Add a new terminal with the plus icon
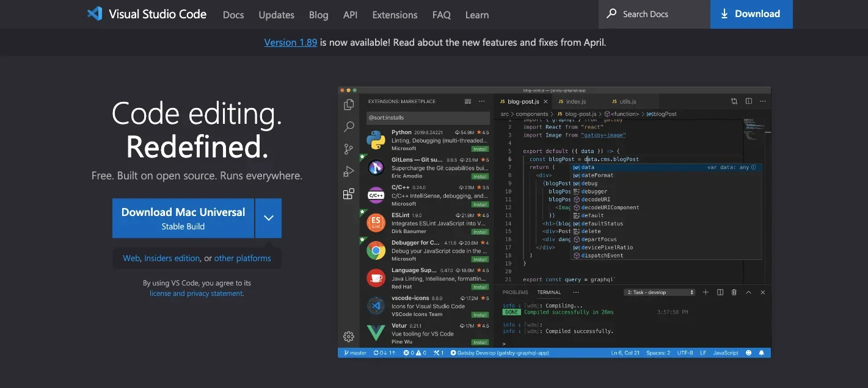This screenshot has height=388, width=868. point(706,292)
